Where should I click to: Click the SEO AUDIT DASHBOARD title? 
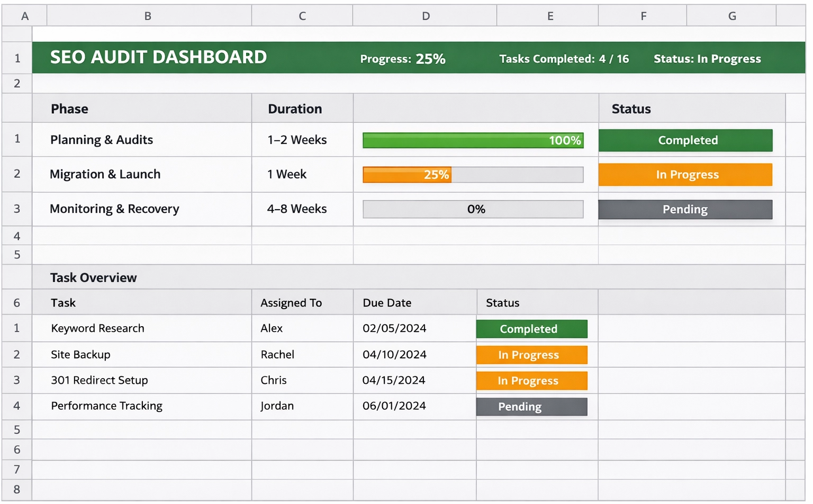[x=158, y=57]
